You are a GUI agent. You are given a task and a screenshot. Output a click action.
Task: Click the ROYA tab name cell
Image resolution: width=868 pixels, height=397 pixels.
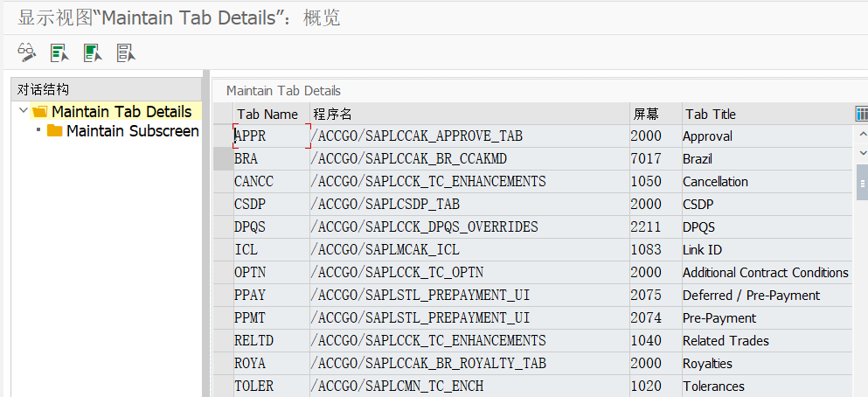271,363
